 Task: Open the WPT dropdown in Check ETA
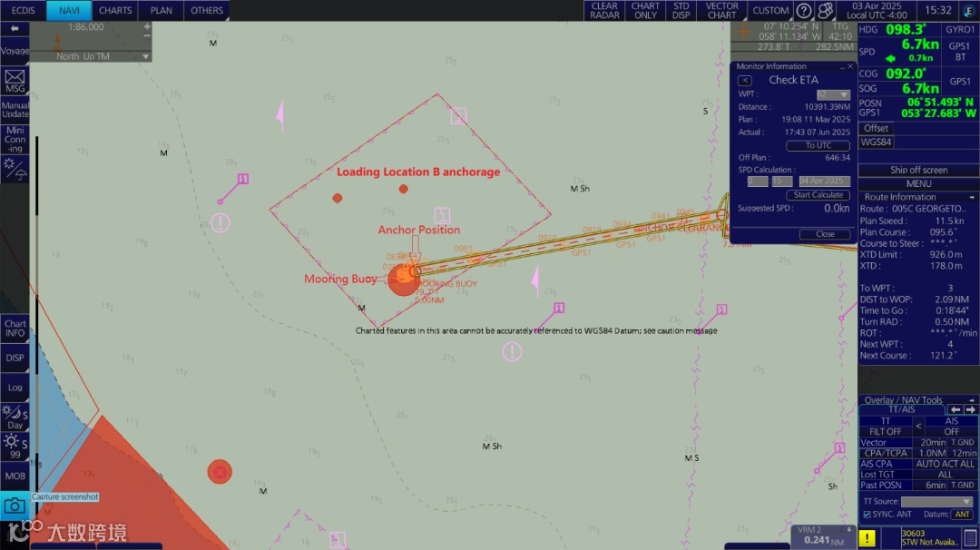click(x=833, y=94)
